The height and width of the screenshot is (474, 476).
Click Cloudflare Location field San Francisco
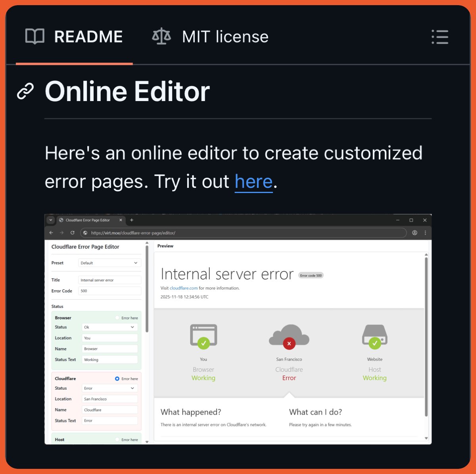pyautogui.click(x=110, y=399)
